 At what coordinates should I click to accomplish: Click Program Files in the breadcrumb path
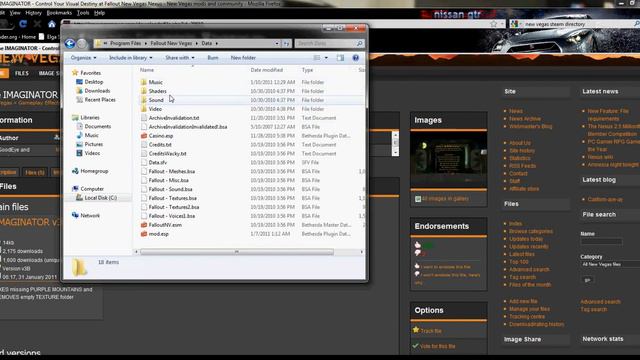pyautogui.click(x=125, y=43)
